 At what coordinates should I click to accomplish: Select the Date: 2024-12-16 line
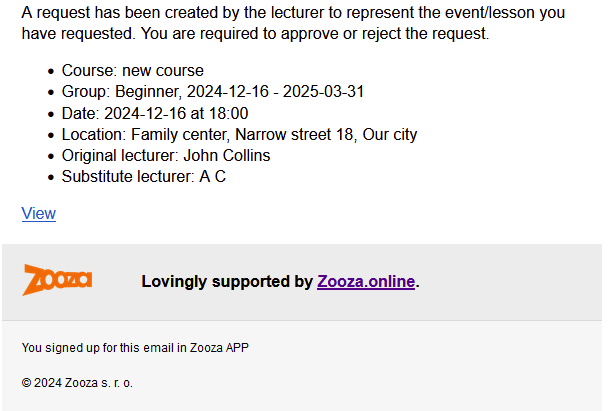155,113
